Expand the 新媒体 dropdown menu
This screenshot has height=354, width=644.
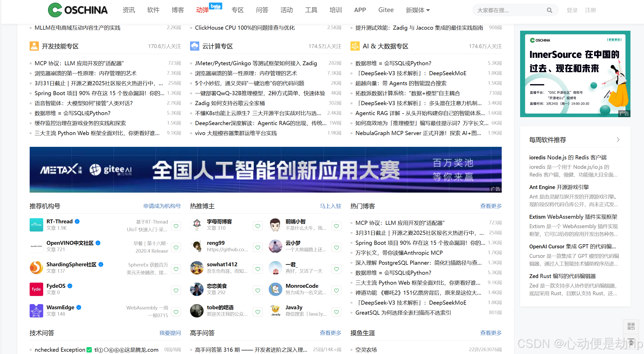(418, 10)
